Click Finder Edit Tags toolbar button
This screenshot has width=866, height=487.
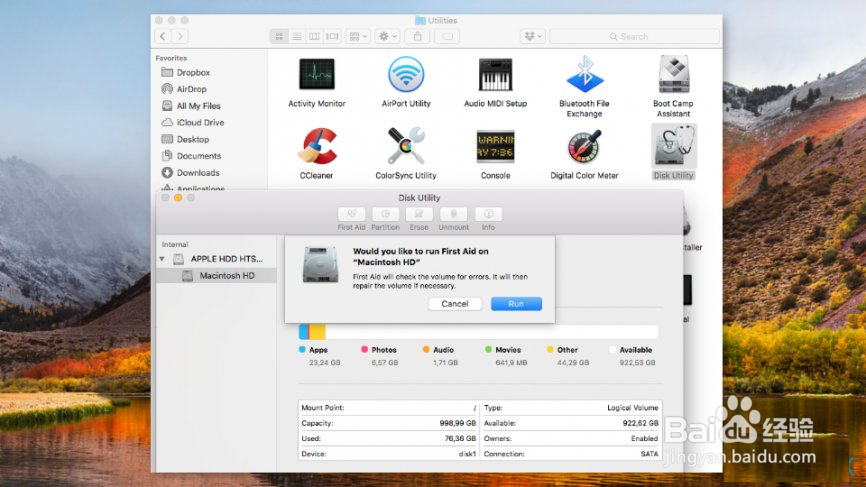[x=447, y=36]
